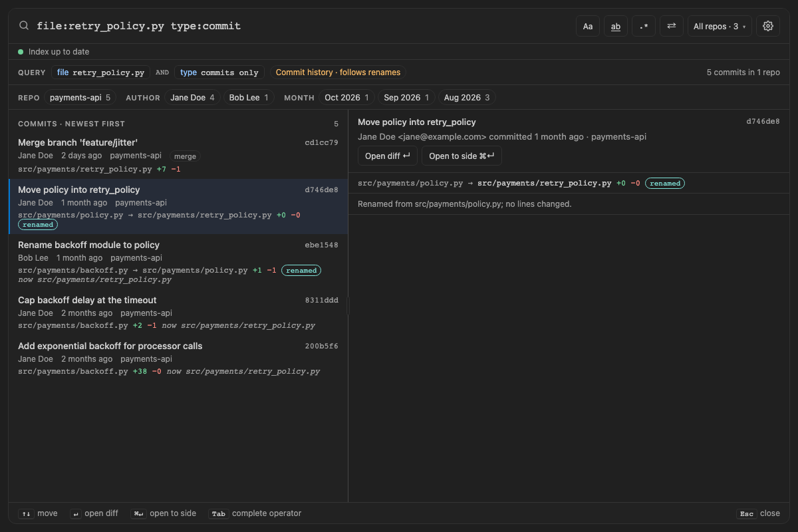Screen dimensions: 798x532
Task: Click hash d746de8 in detail pane
Action: click(x=763, y=122)
